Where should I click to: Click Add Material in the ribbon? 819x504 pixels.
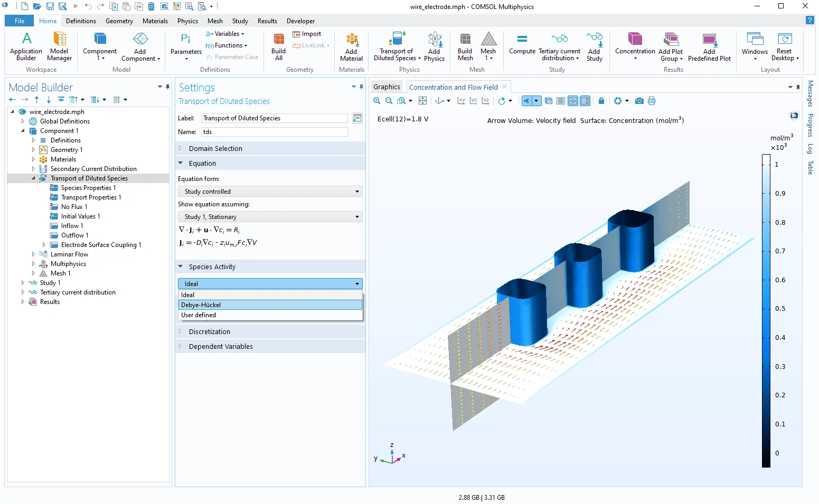click(x=351, y=46)
